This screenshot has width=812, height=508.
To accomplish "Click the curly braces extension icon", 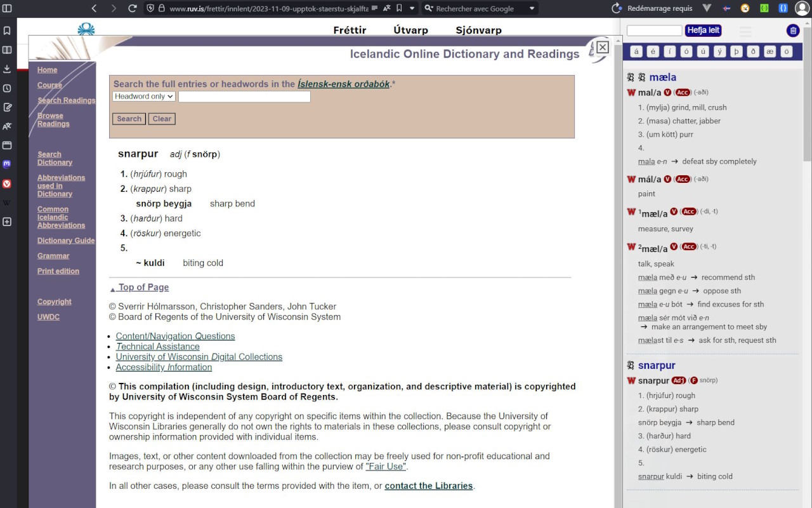I will click(783, 8).
